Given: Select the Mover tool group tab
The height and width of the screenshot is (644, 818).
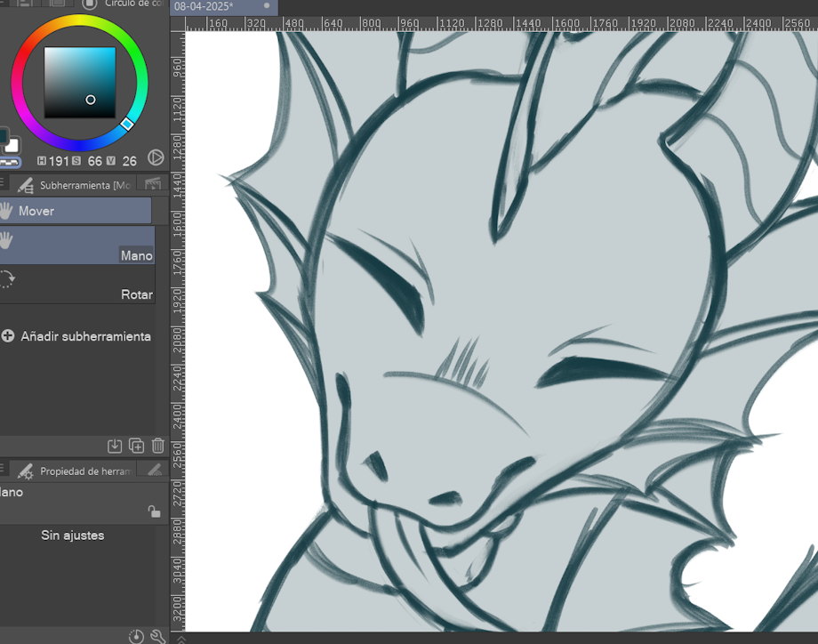Looking at the screenshot, I should 76,211.
